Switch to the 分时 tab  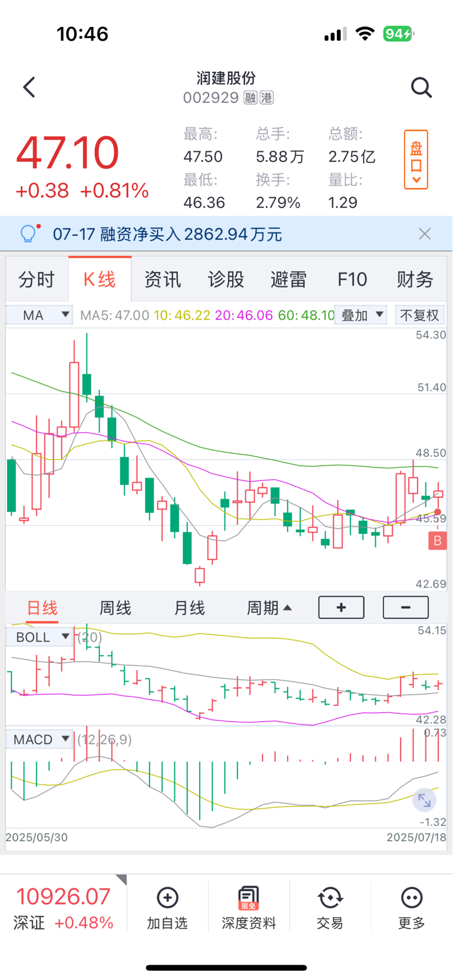click(x=37, y=280)
